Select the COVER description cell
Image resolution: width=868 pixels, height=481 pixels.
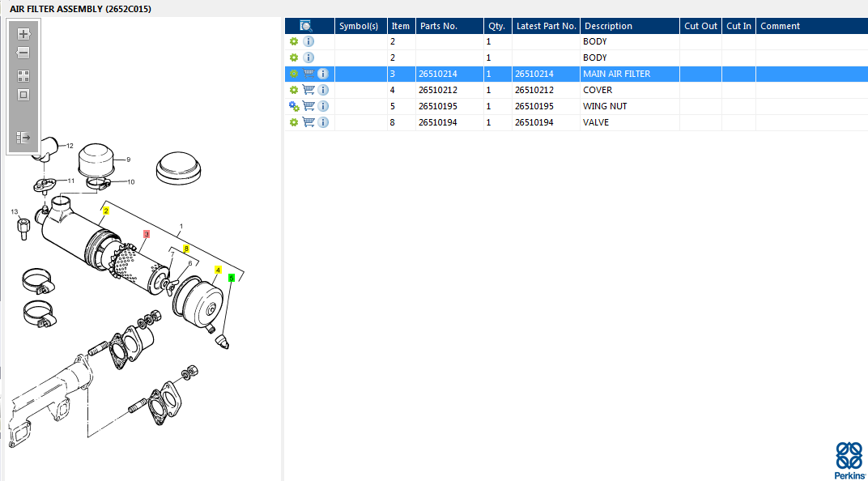630,90
